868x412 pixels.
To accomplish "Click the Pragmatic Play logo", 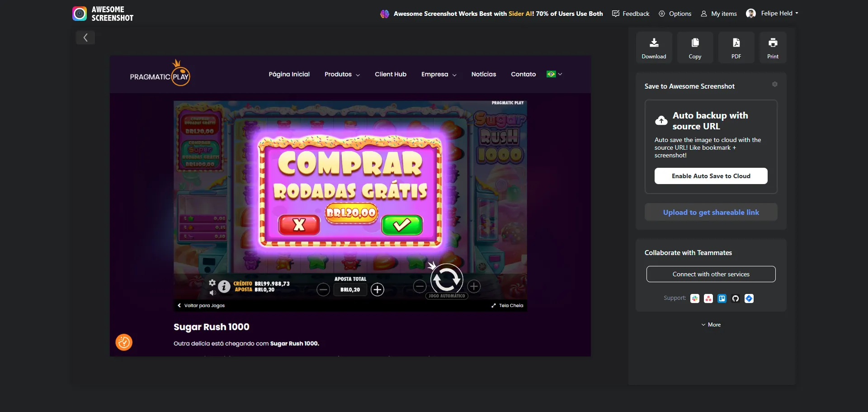I will pos(160,73).
